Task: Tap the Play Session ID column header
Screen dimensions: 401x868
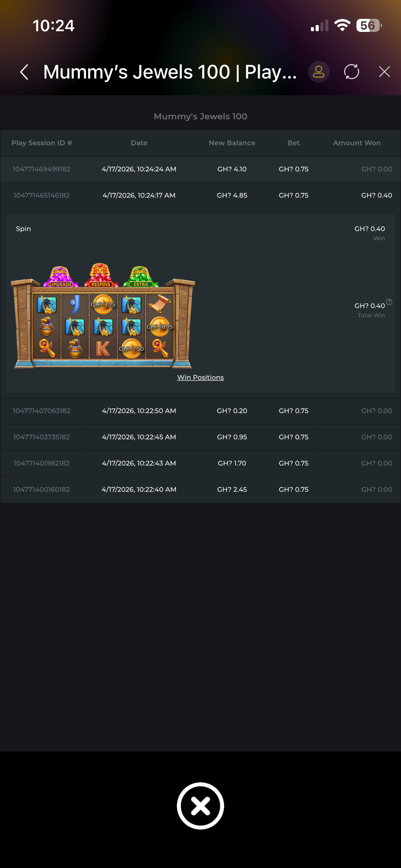Action: [41, 143]
